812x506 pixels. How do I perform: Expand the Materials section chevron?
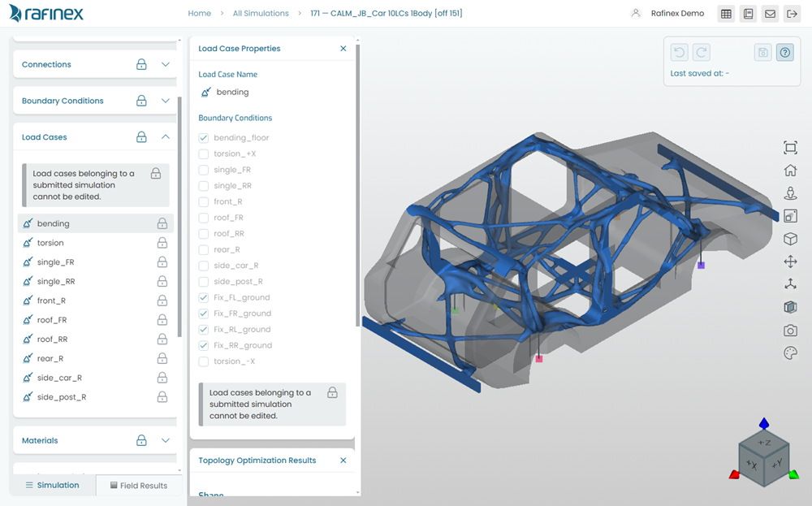[165, 440]
